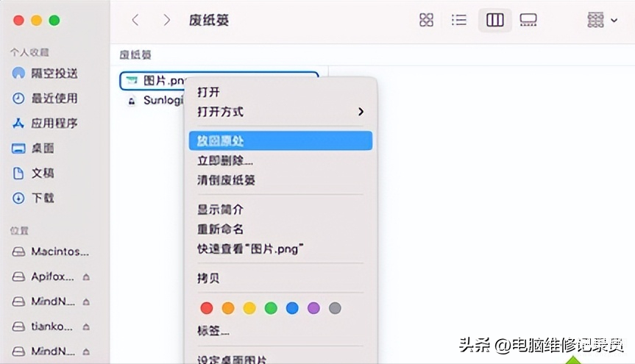This screenshot has width=635, height=364.
Task: Switch to list view
Action: pyautogui.click(x=459, y=20)
